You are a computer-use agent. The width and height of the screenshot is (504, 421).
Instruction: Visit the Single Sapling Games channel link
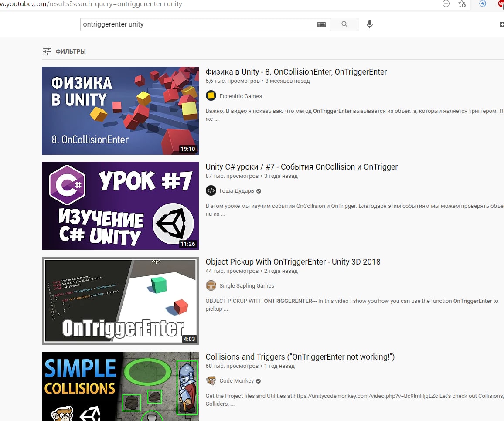[247, 286]
